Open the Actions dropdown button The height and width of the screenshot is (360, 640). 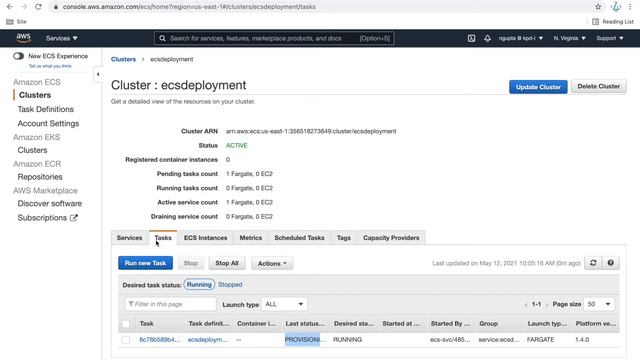pos(272,263)
